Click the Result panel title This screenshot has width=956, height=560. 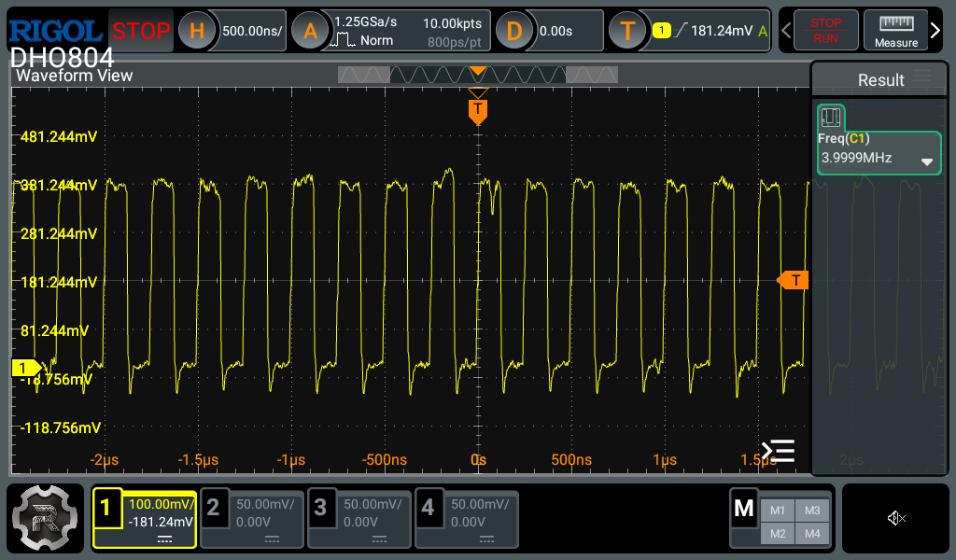pyautogui.click(x=880, y=80)
